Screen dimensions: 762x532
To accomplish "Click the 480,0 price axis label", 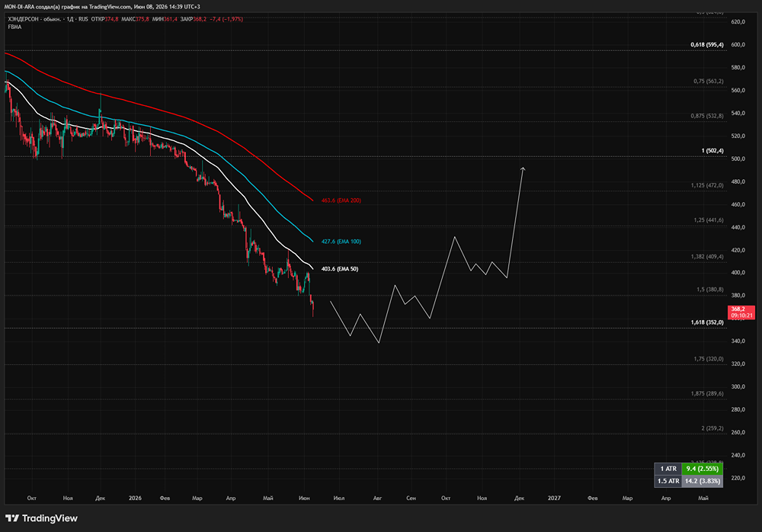I will coord(738,182).
